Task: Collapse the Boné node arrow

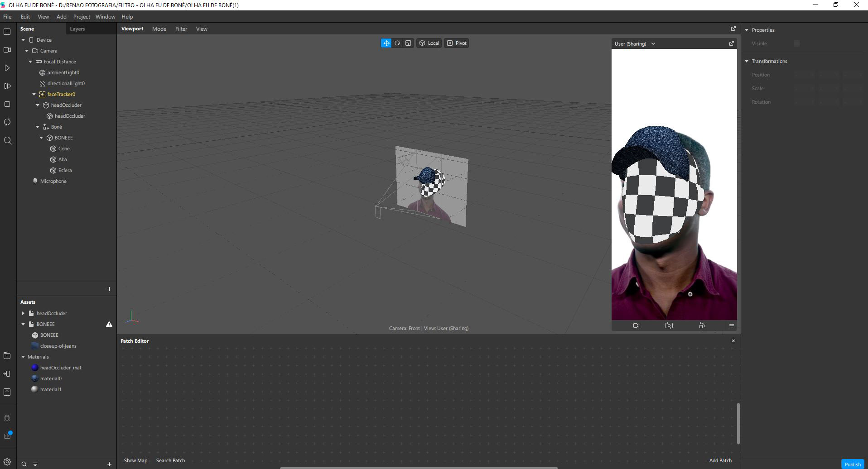Action: point(38,127)
